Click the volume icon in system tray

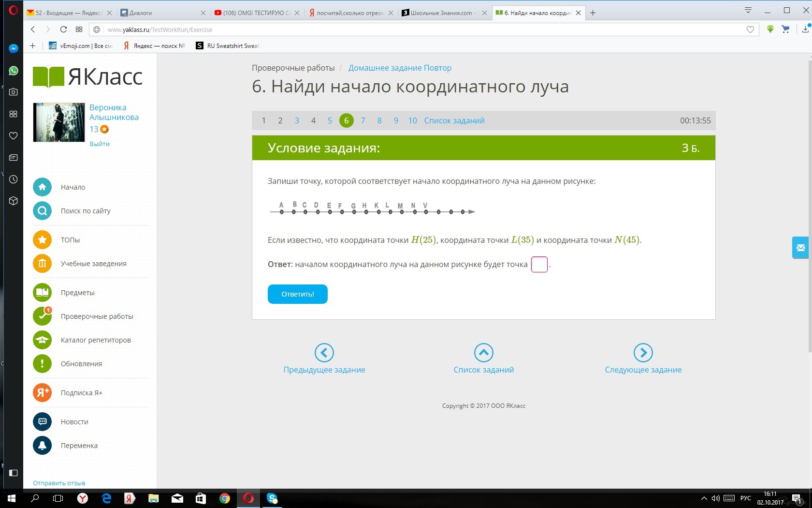click(716, 498)
